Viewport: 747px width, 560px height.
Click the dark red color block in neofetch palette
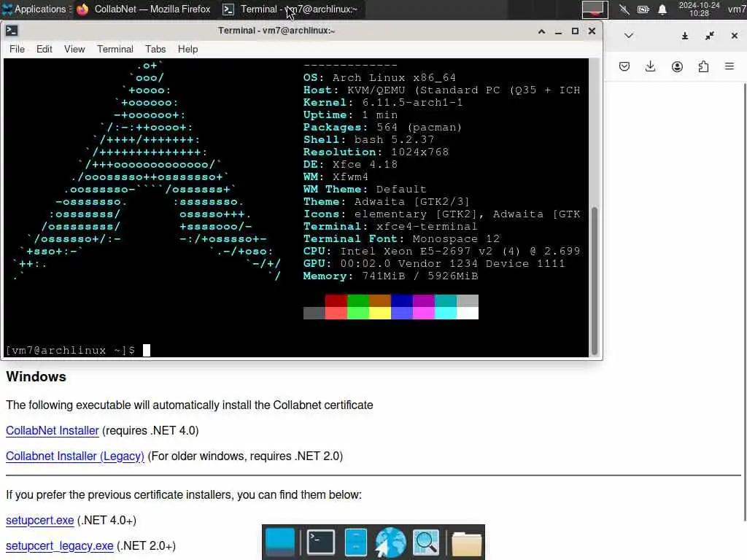[x=336, y=300]
